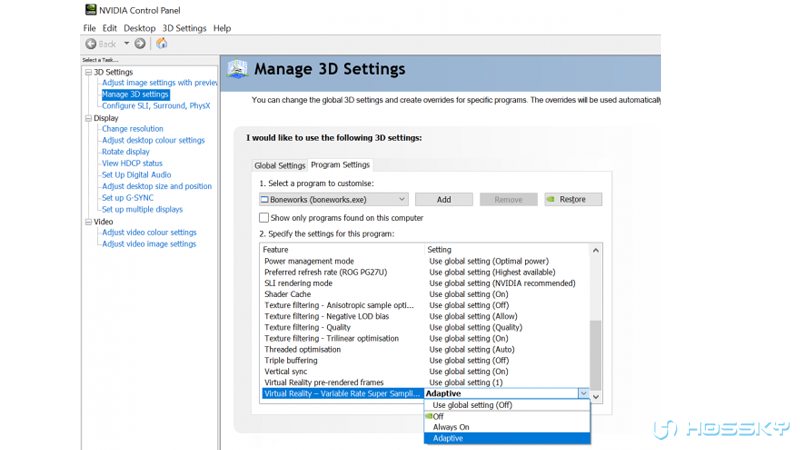Open View HDCP status page
The width and height of the screenshot is (800, 450).
coord(132,163)
